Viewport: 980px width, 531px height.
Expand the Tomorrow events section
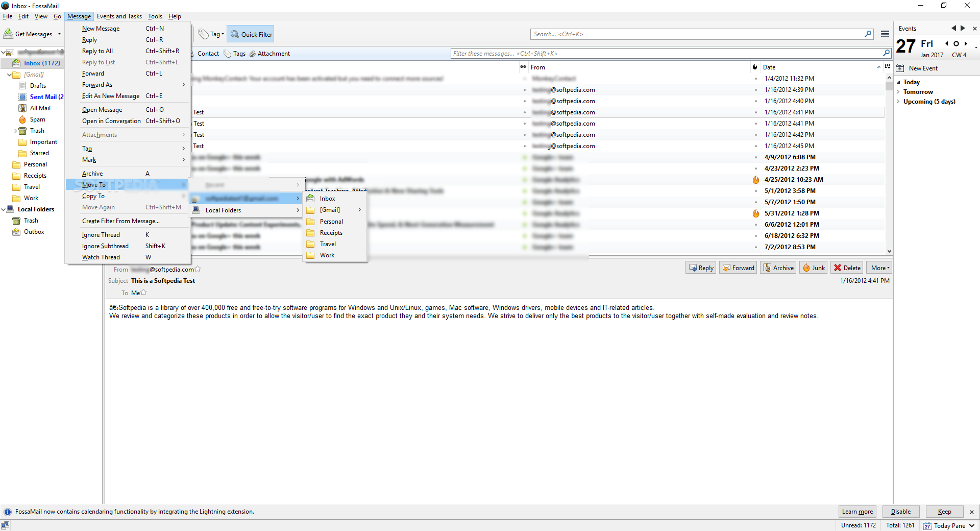(898, 92)
